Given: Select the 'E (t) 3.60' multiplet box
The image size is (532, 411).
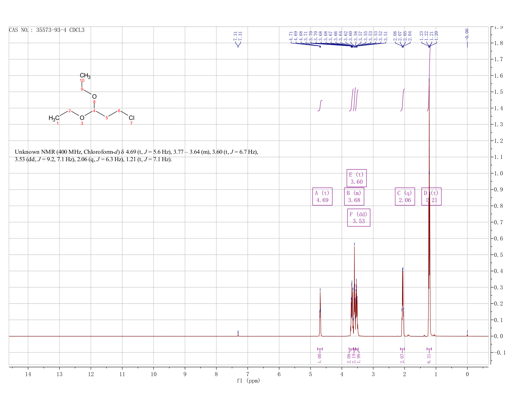Looking at the screenshot, I should [x=357, y=178].
